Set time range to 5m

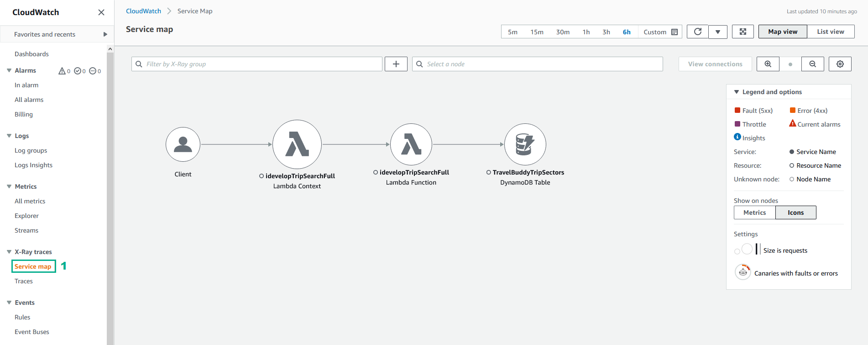pos(512,32)
